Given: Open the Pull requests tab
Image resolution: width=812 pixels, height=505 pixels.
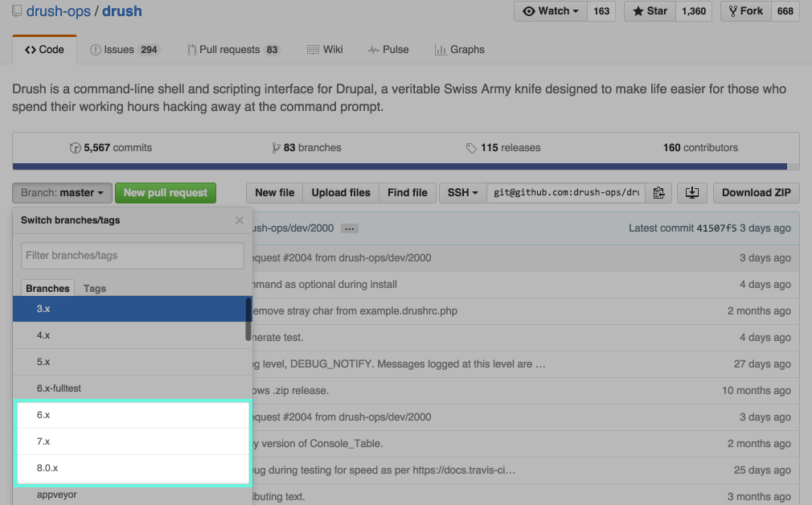Looking at the screenshot, I should (x=233, y=50).
